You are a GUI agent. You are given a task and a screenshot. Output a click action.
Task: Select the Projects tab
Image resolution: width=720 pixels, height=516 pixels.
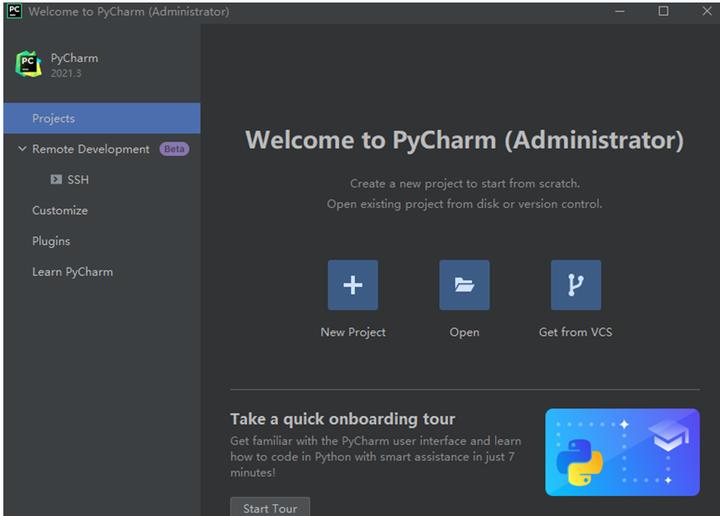point(102,118)
